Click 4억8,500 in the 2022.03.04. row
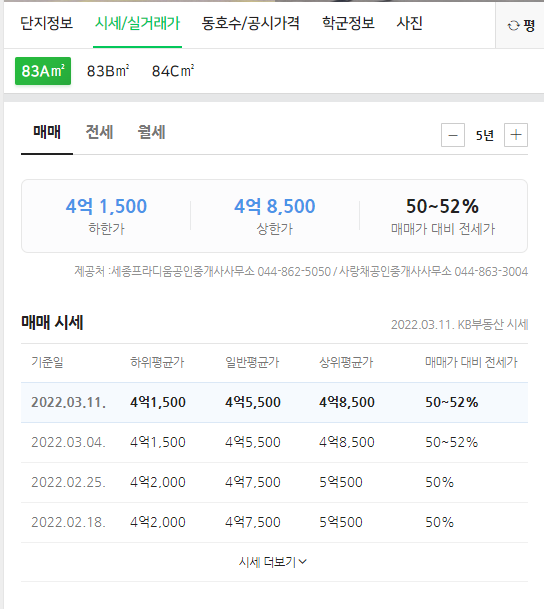This screenshot has width=544, height=609. (347, 442)
